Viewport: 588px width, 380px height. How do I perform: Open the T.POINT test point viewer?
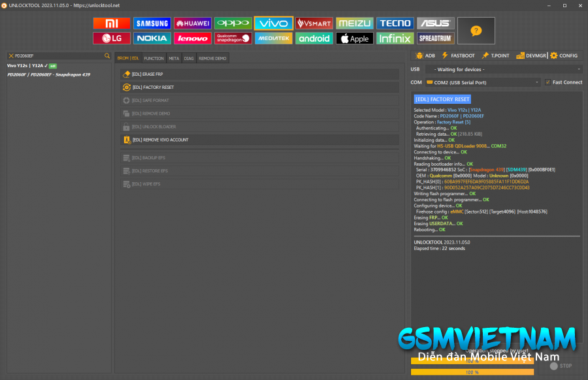pyautogui.click(x=495, y=55)
